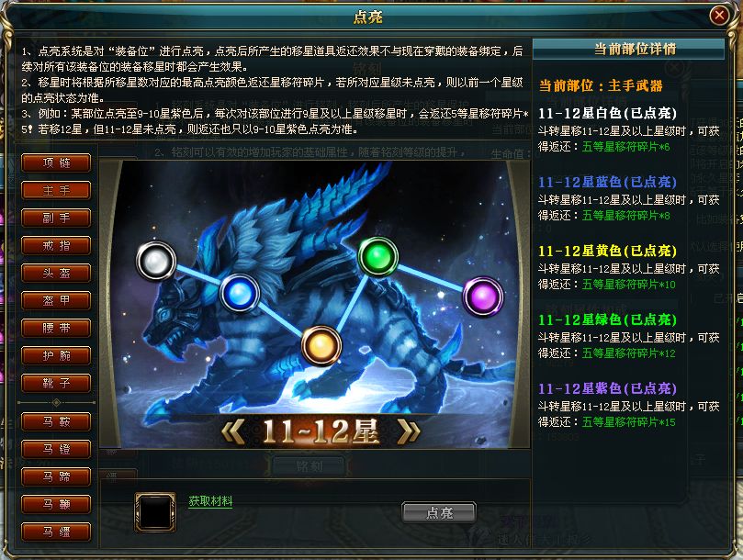Go to next star tier arrow
The width and height of the screenshot is (743, 560).
point(409,431)
